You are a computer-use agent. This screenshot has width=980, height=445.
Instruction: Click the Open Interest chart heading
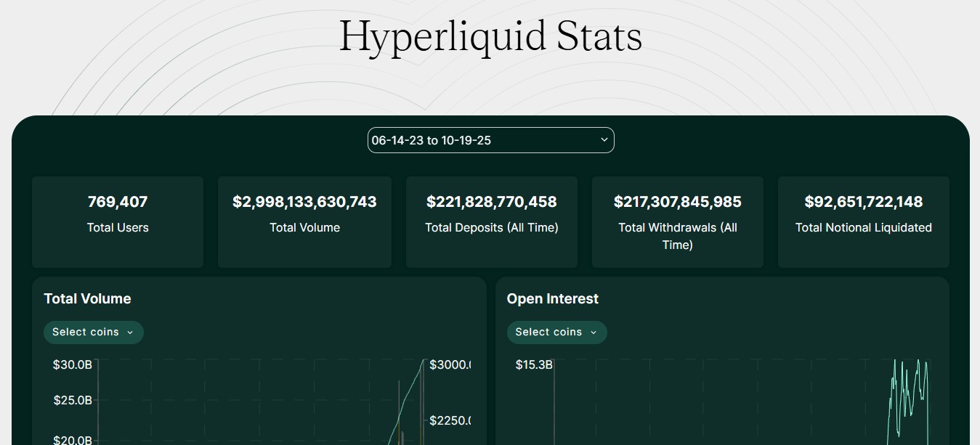click(552, 298)
